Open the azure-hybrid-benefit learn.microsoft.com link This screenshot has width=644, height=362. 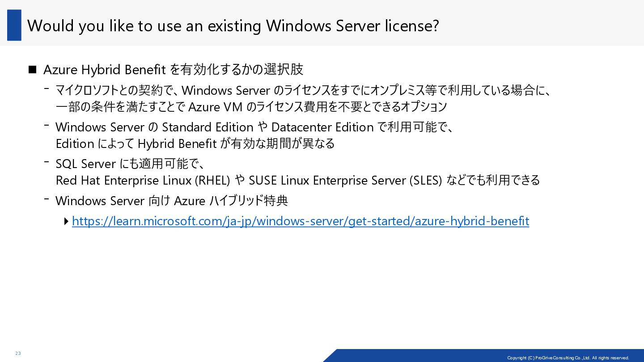301,221
